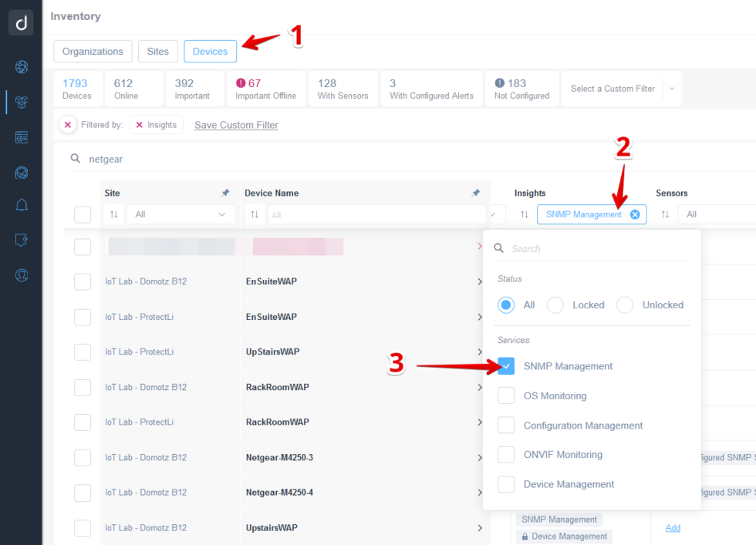This screenshot has height=545, width=756.
Task: Expand the EnSuiteWAP row chevron
Action: coord(479,281)
